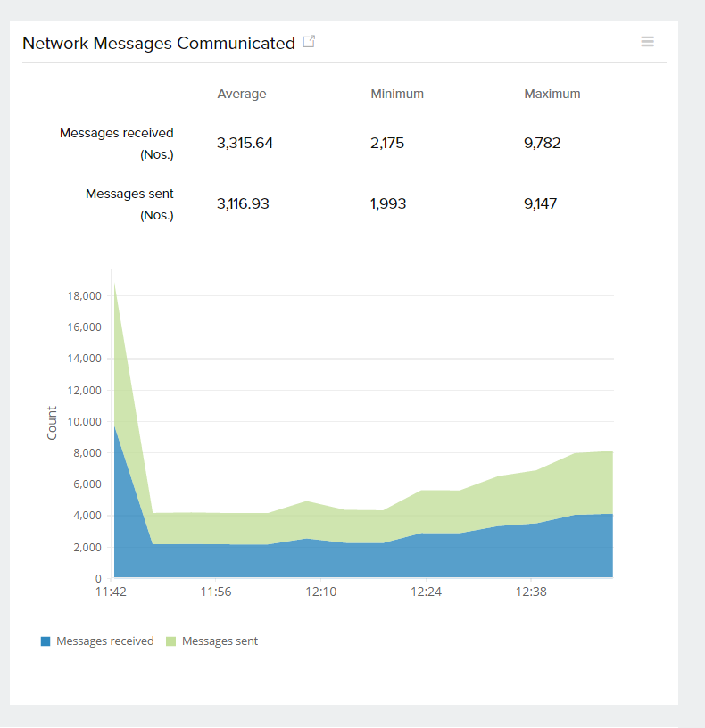Screen dimensions: 705x728
Task: Toggle Messages sent series in legend
Action: tap(220, 641)
